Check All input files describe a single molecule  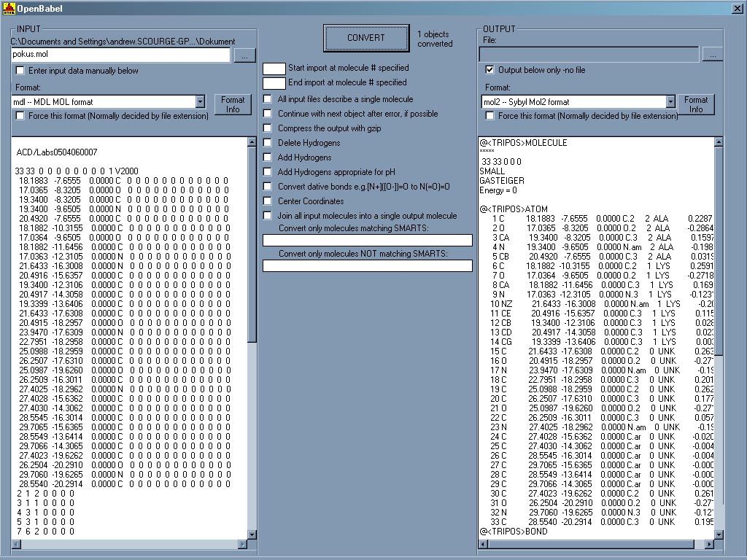pos(268,99)
